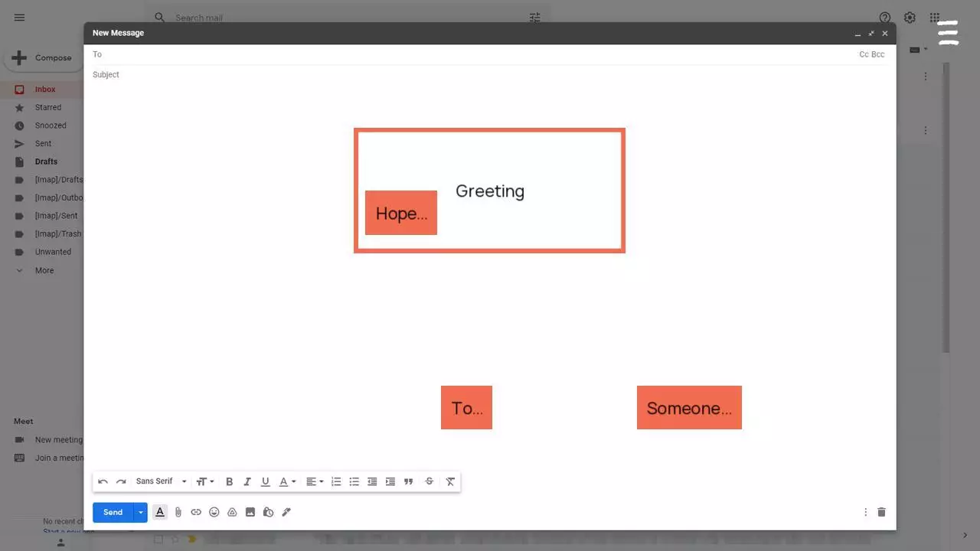Toggle italic formatting
Screen dimensions: 980x551
[247, 481]
